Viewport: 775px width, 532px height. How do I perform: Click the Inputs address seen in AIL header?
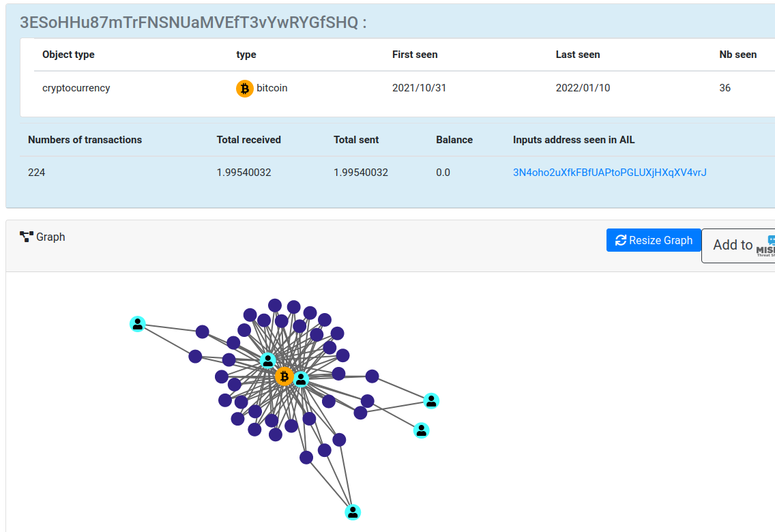[574, 140]
